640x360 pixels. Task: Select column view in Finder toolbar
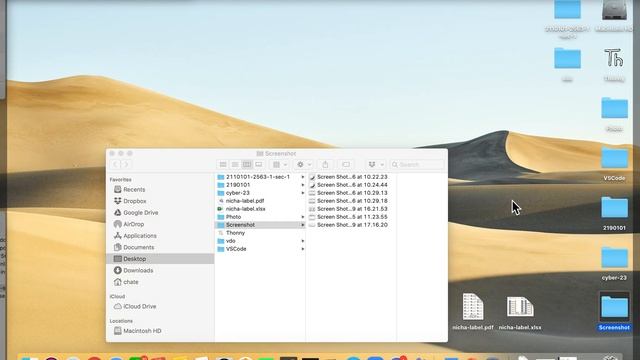(x=247, y=164)
